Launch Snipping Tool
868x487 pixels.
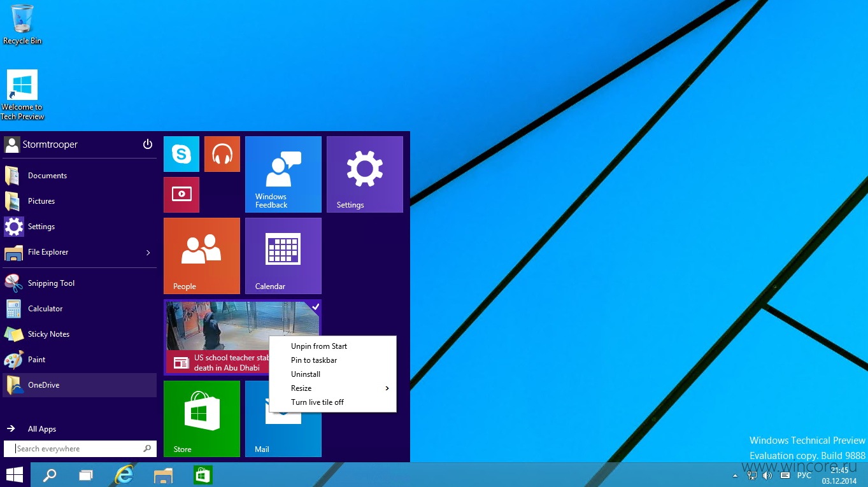[x=80, y=283]
